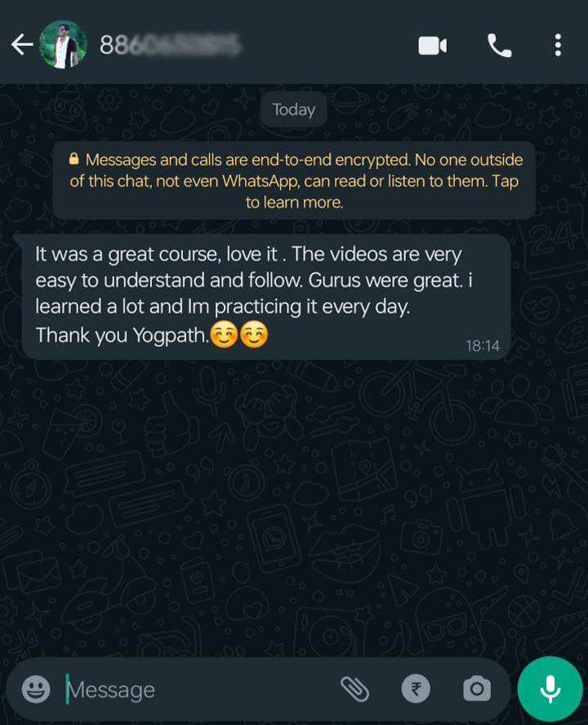Open rupee payment option

click(416, 689)
